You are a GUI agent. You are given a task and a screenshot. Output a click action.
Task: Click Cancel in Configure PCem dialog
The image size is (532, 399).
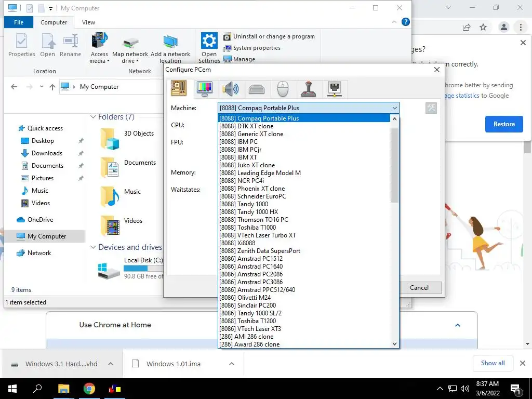point(419,288)
